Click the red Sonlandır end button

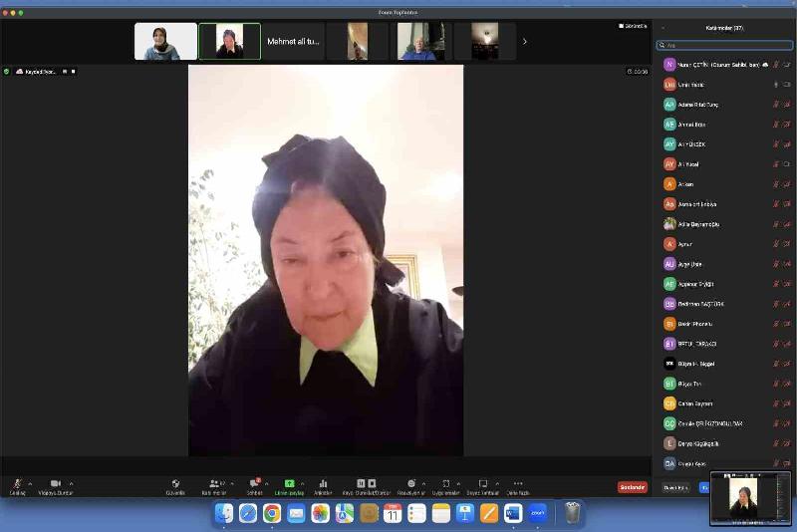pos(632,487)
